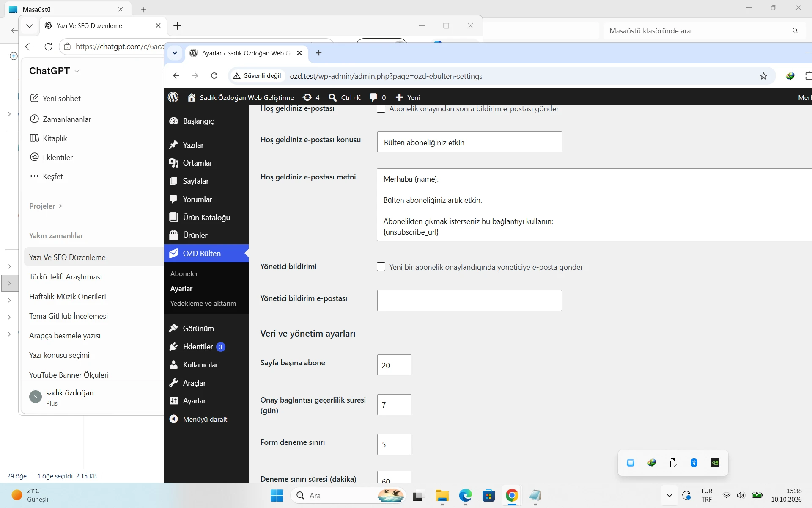Go back in the ozd.test Chrome window

point(176,76)
